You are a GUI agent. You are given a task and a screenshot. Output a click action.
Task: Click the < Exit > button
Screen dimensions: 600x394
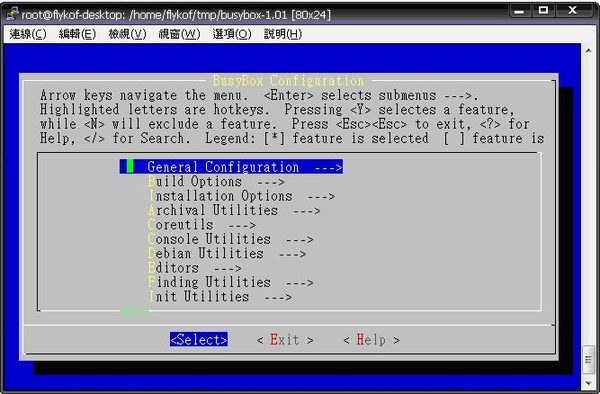click(x=285, y=340)
